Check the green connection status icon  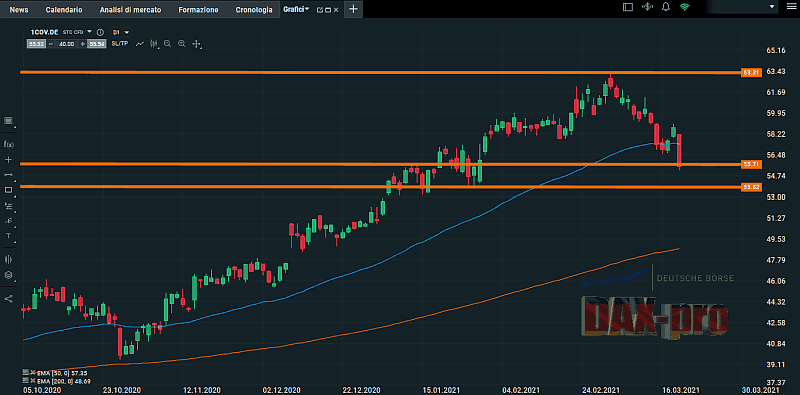pos(684,7)
